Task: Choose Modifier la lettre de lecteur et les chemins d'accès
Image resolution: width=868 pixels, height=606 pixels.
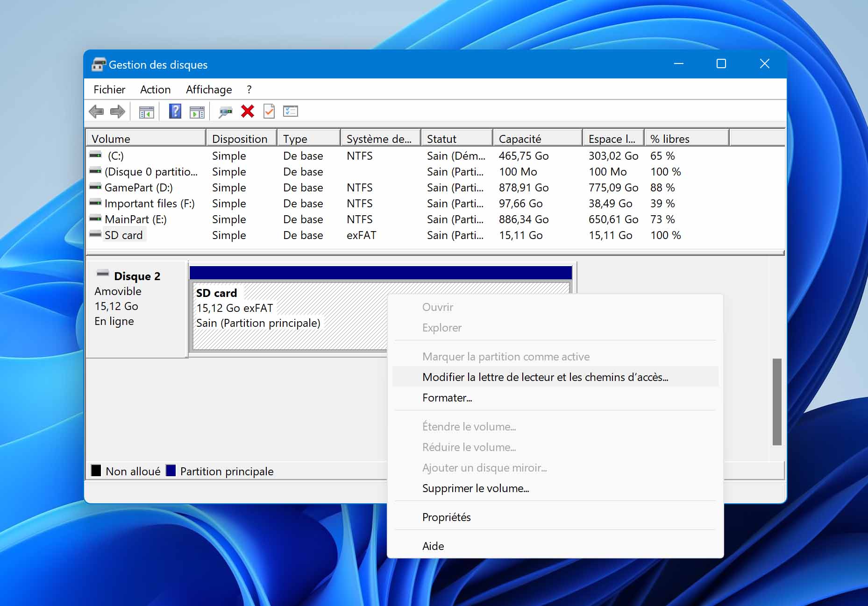Action: 555,377
